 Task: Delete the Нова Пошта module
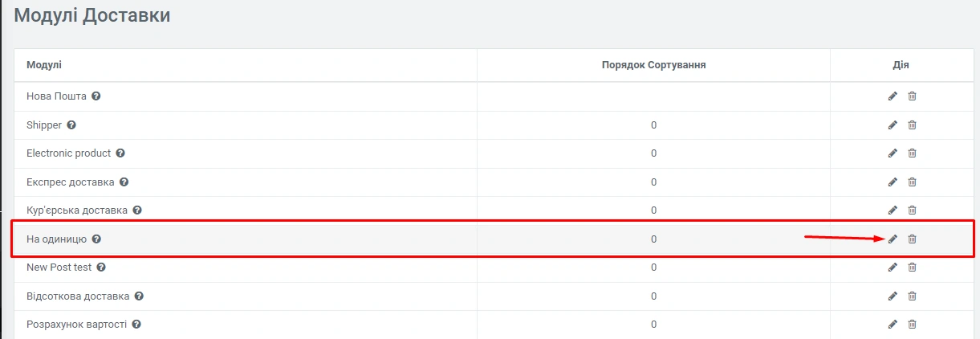tap(912, 96)
